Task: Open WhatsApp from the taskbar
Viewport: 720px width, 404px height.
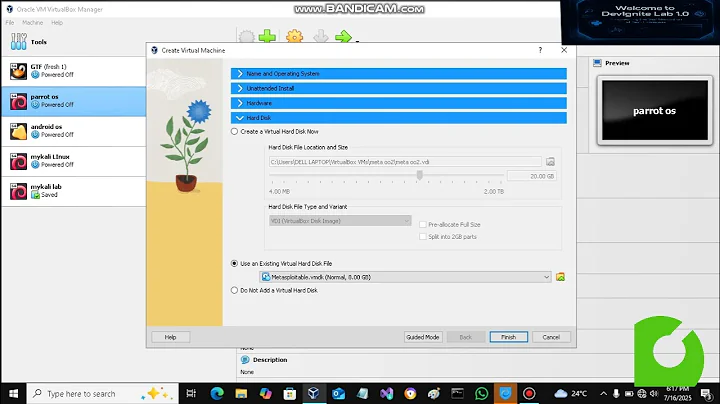Action: pyautogui.click(x=481, y=393)
